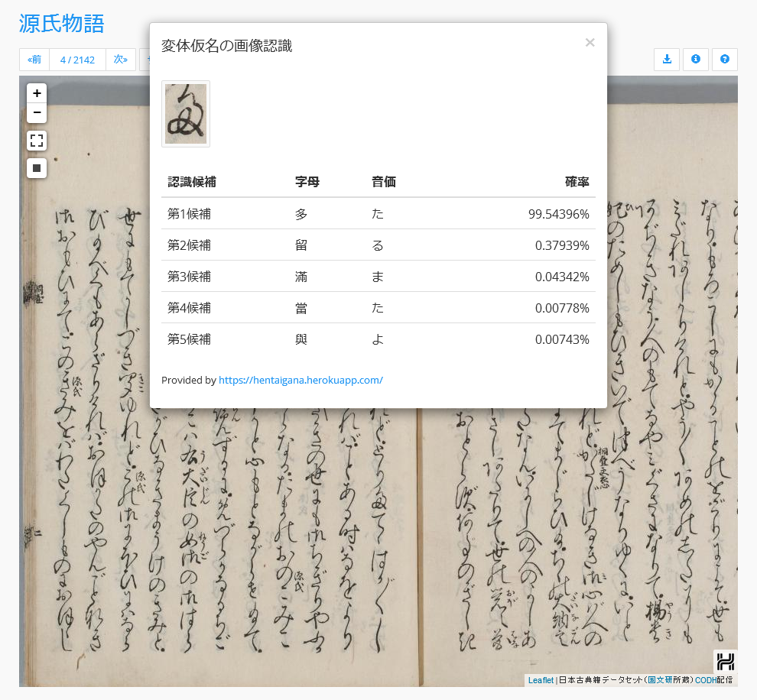Select the 0.04342% probability cell
The image size is (757, 700).
pos(562,277)
